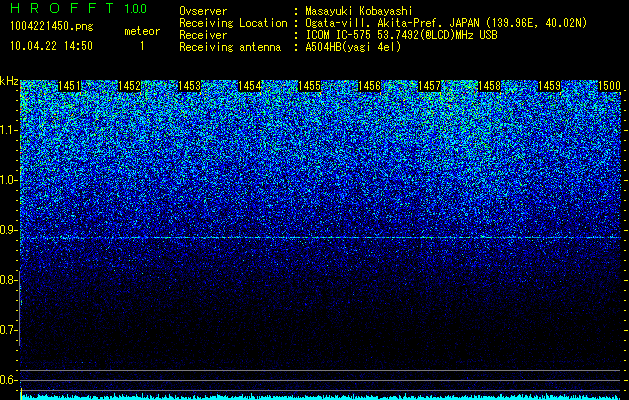Click the 1452 time marker
Viewport: 629px width, 400px height.
[x=130, y=86]
